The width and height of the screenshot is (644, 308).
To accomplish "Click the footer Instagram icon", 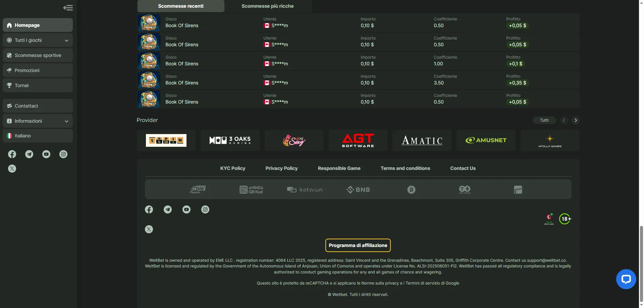I will pos(205,209).
